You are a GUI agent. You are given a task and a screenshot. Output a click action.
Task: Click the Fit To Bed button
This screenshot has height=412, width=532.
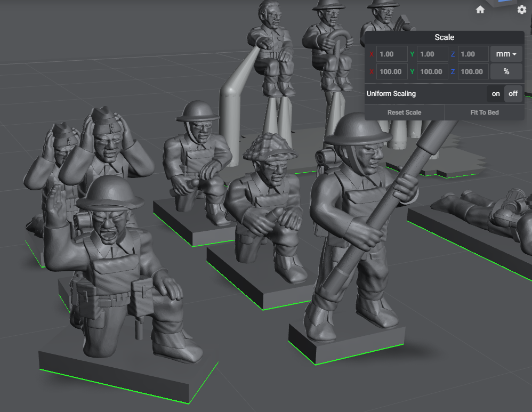[x=484, y=112]
